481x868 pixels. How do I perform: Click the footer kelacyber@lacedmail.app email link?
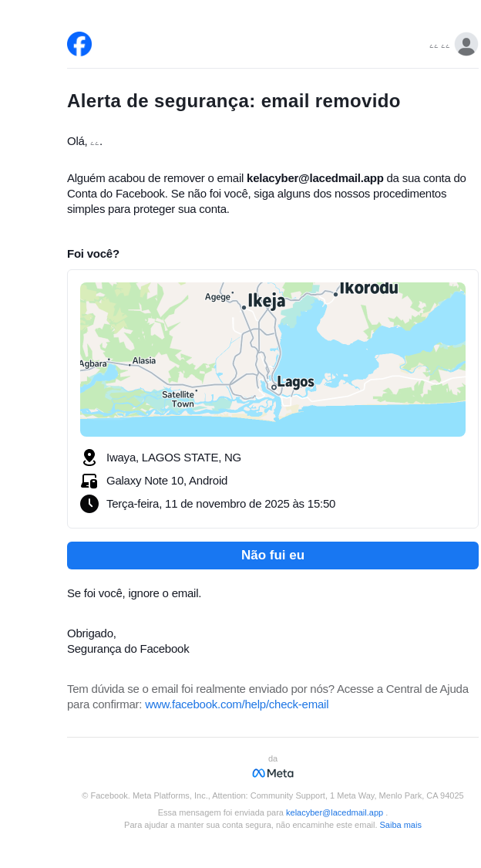click(x=335, y=812)
